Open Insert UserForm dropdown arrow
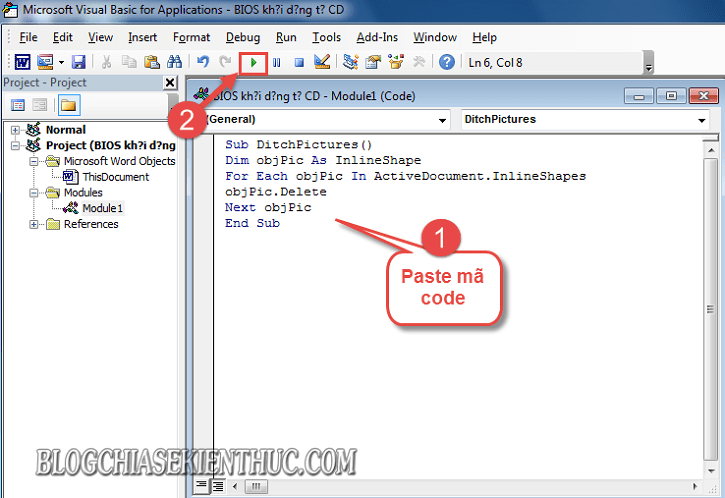725x498 pixels. 61,62
